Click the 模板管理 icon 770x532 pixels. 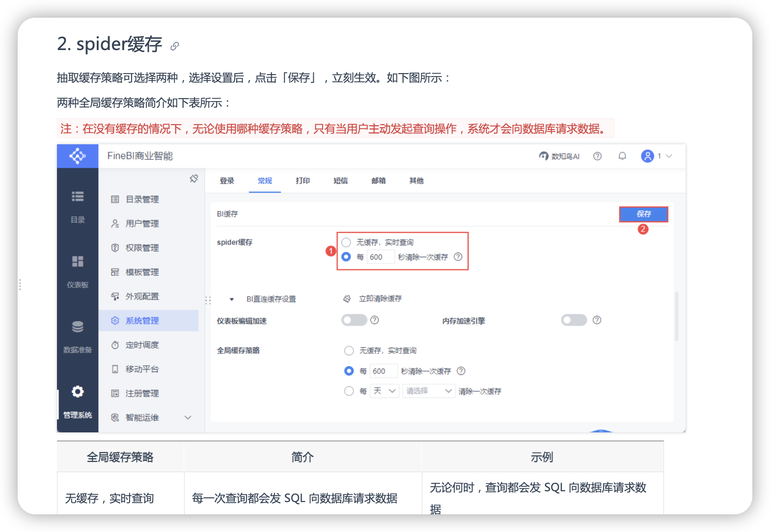tap(115, 272)
